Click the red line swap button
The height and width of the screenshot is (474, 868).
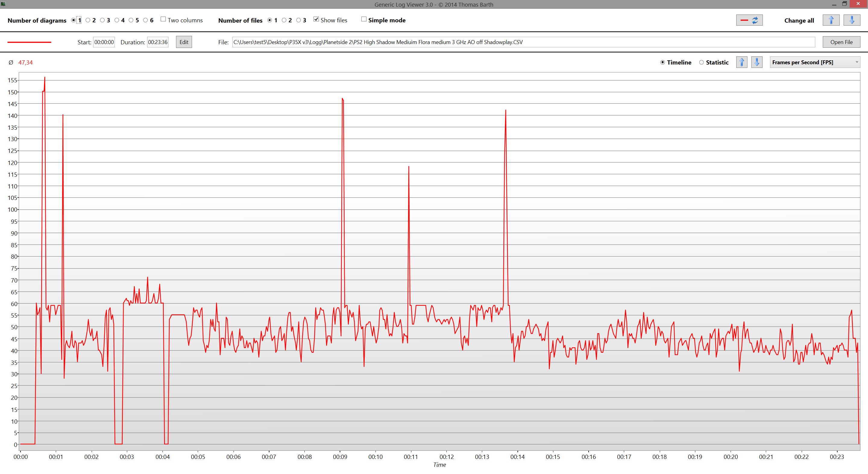point(749,20)
